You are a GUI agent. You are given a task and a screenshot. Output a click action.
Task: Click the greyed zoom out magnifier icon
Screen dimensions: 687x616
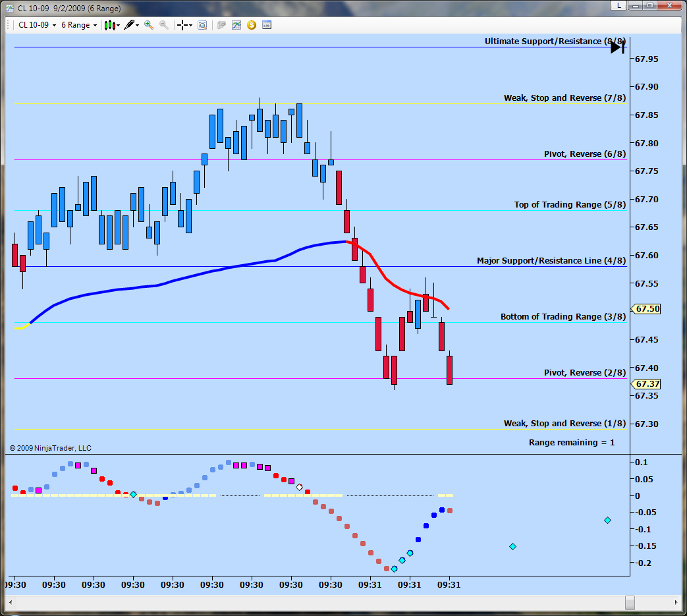(x=164, y=25)
